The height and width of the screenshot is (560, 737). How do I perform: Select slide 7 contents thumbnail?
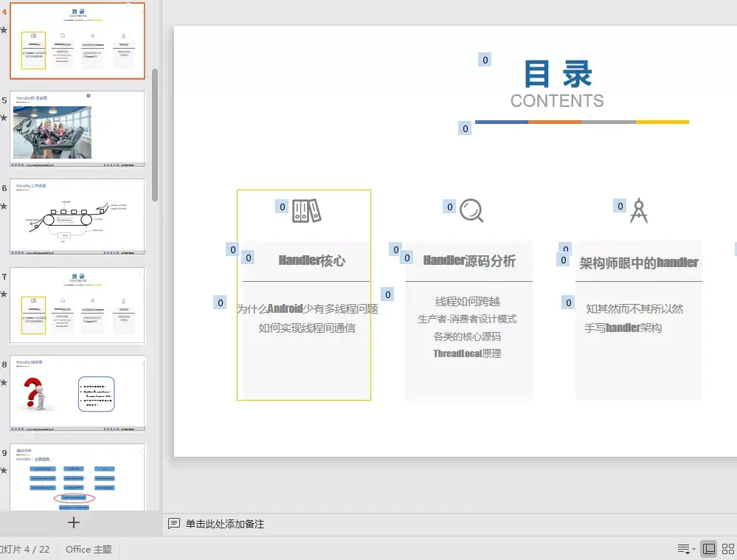tap(77, 305)
